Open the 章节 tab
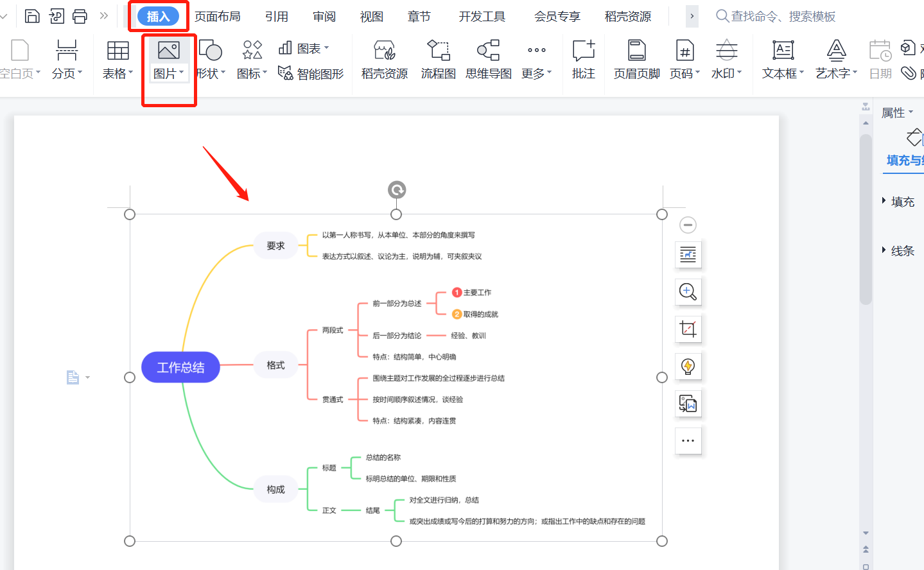The width and height of the screenshot is (924, 570). (x=419, y=17)
